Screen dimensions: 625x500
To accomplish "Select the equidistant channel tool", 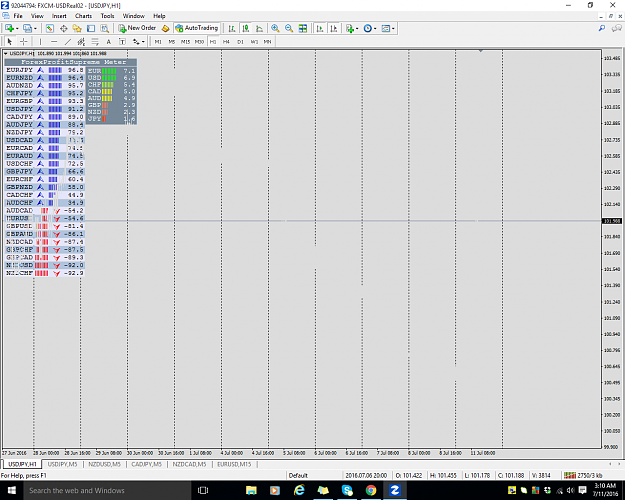I will (81, 41).
